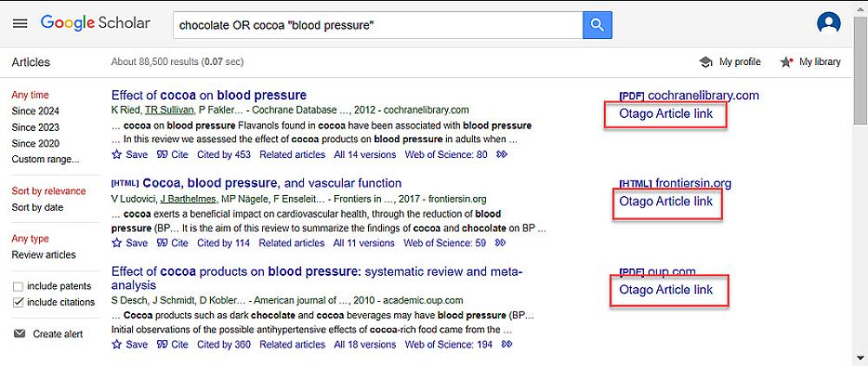Select Sort by date option

point(37,207)
